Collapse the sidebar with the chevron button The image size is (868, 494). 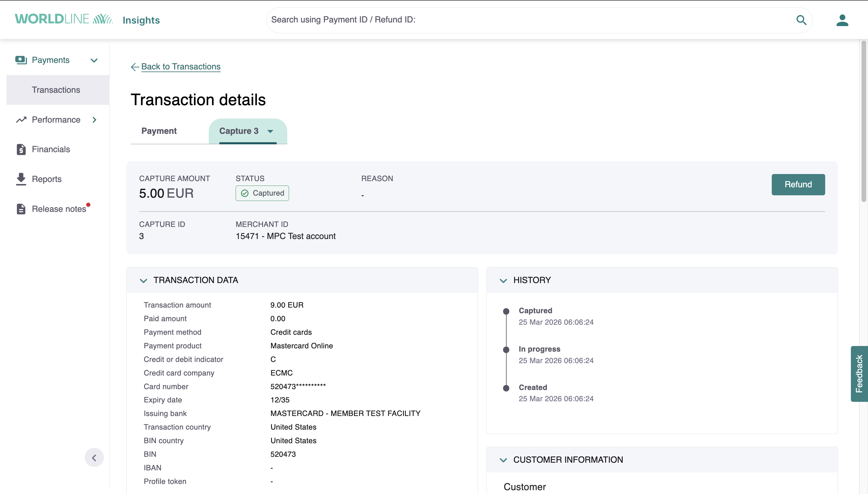click(x=94, y=458)
